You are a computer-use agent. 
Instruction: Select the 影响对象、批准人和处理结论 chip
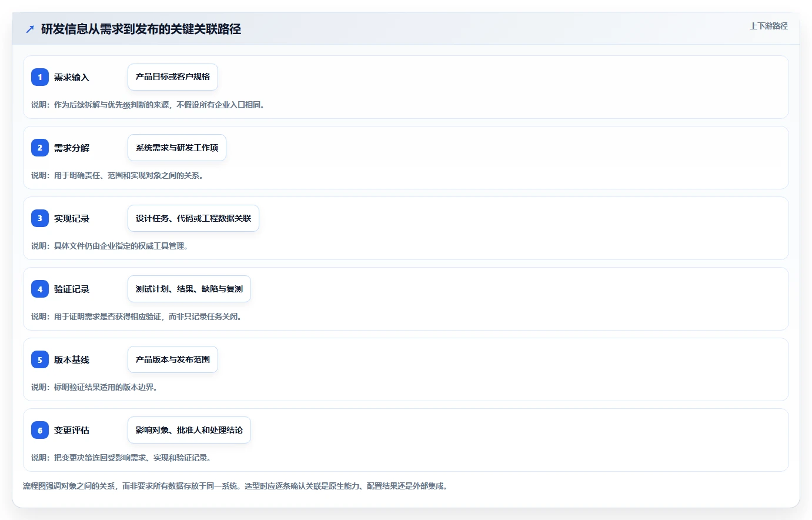click(189, 430)
